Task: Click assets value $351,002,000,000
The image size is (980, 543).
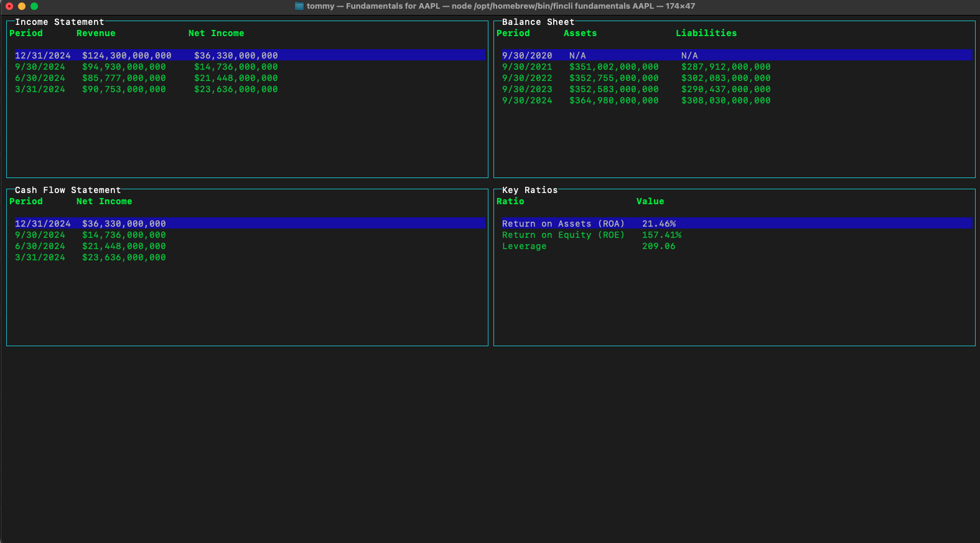Action: tap(614, 67)
